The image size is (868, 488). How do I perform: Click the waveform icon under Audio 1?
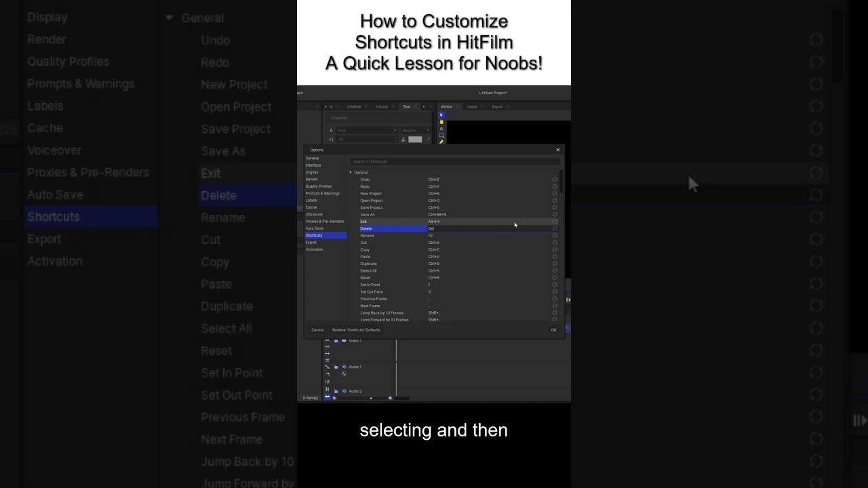344,374
